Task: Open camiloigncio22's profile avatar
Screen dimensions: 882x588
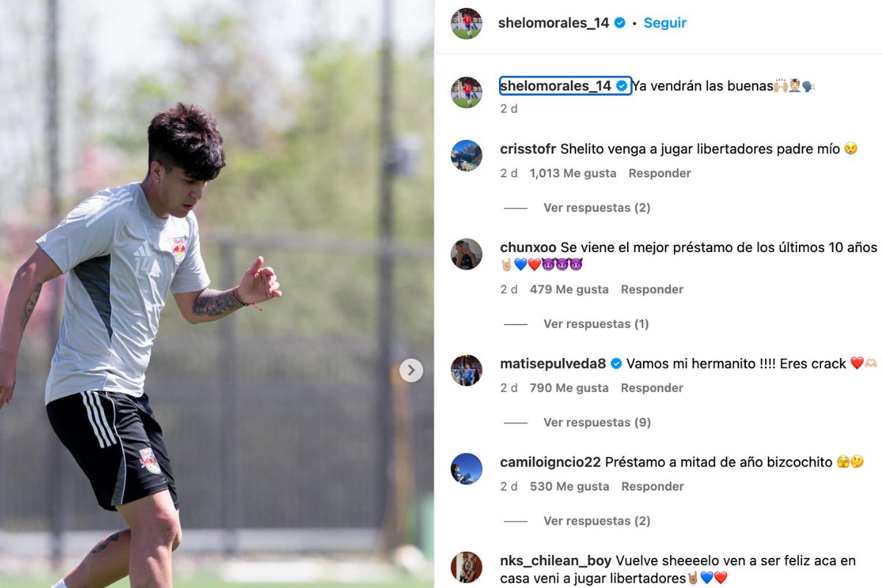Action: coord(466,468)
